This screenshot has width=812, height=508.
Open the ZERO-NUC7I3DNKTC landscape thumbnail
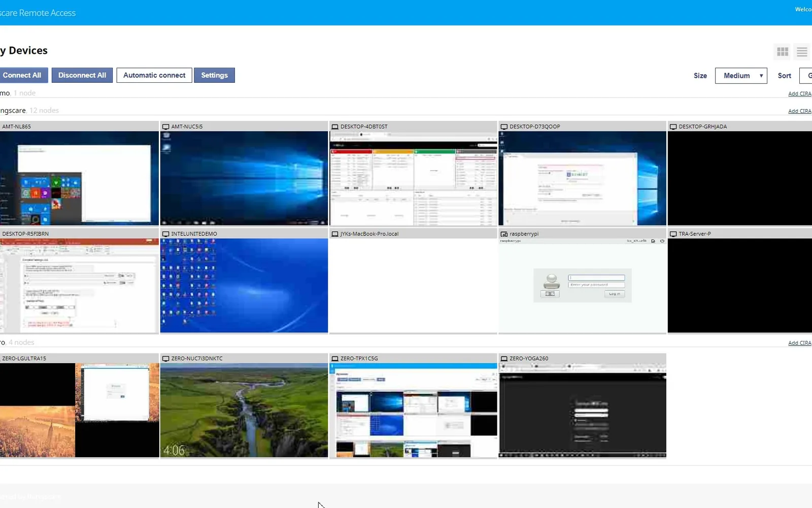(244, 410)
